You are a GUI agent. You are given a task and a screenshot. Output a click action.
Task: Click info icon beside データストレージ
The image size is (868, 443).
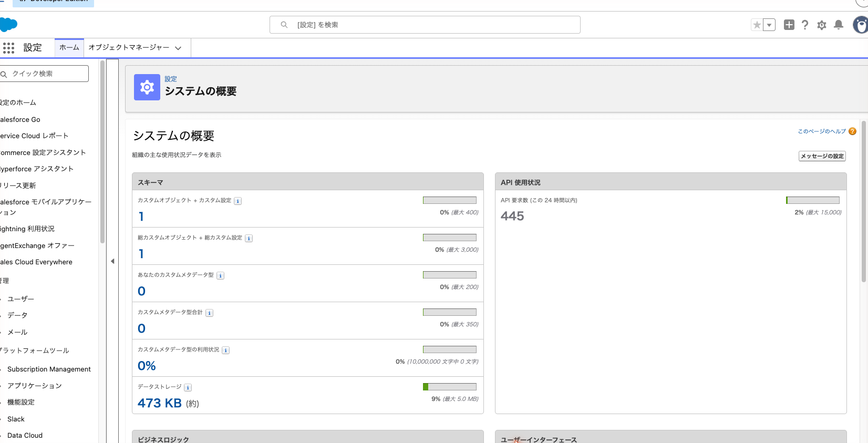[x=188, y=387]
